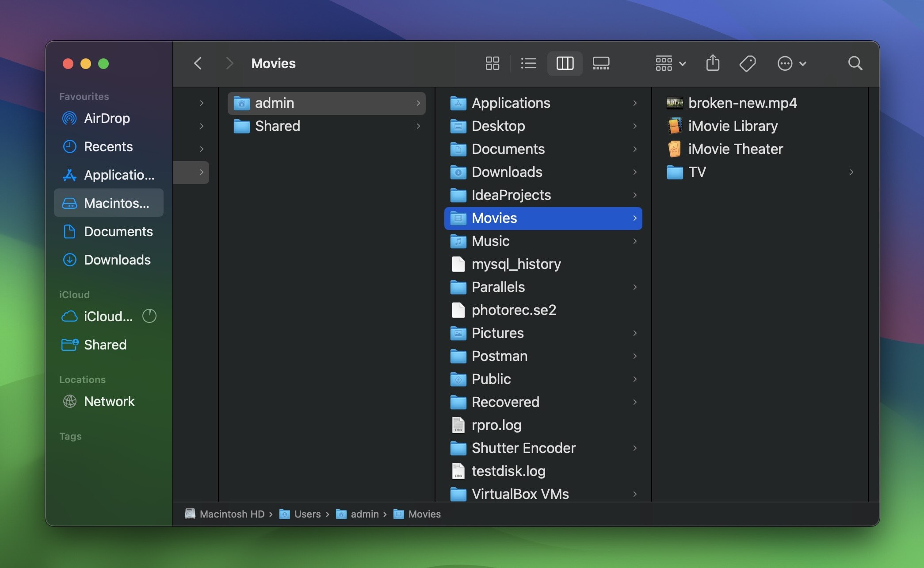This screenshot has height=568, width=924.
Task: Click the tag/label icon
Action: [748, 63]
